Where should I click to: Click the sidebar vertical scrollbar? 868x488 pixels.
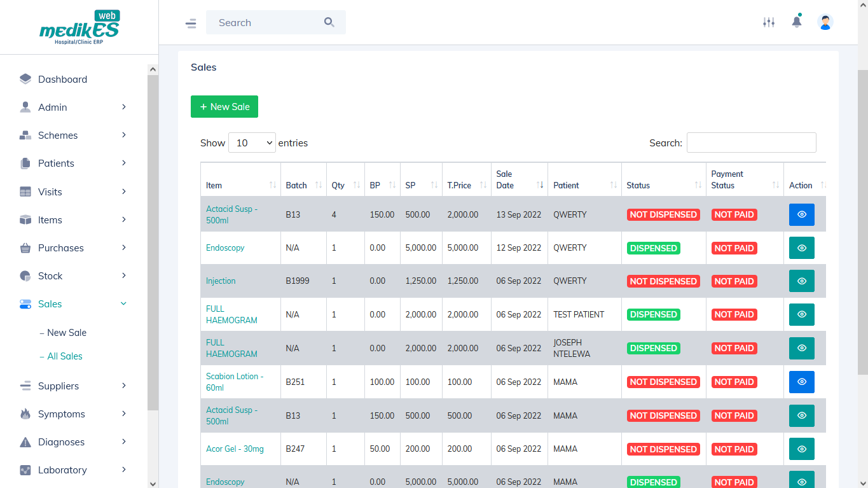pos(153,242)
